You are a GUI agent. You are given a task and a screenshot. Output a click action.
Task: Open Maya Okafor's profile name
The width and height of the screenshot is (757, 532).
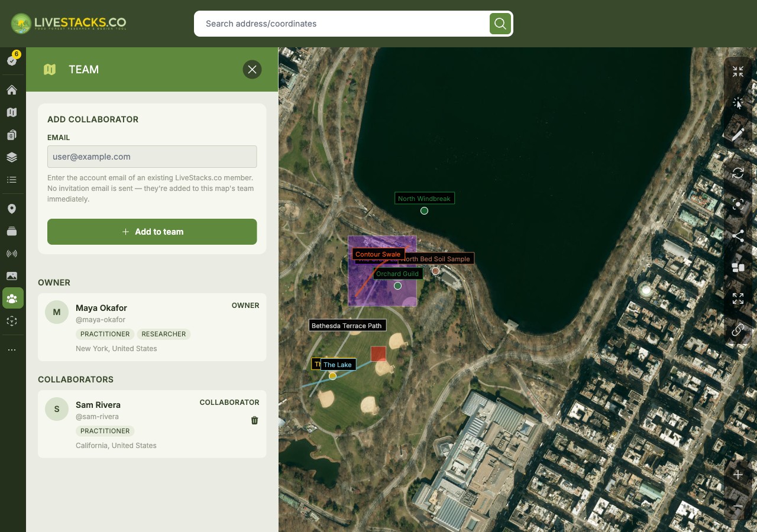(x=101, y=308)
